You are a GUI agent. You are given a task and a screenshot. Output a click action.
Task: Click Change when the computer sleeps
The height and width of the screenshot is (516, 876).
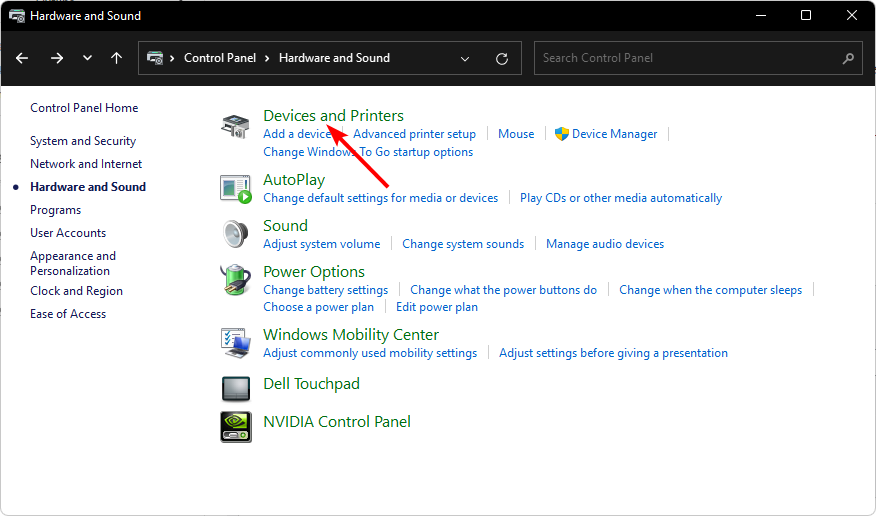click(x=710, y=290)
